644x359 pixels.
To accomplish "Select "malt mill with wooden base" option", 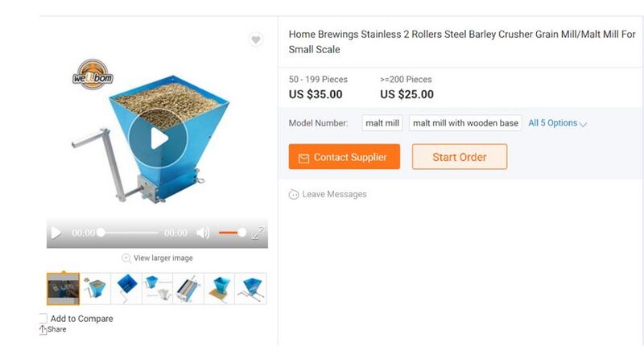I will pyautogui.click(x=465, y=123).
